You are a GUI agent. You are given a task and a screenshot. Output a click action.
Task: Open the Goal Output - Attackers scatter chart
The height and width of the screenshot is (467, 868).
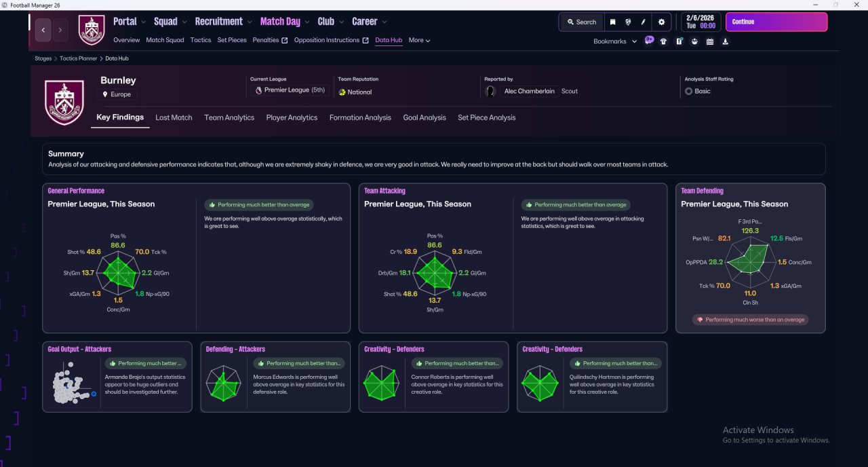[73, 385]
